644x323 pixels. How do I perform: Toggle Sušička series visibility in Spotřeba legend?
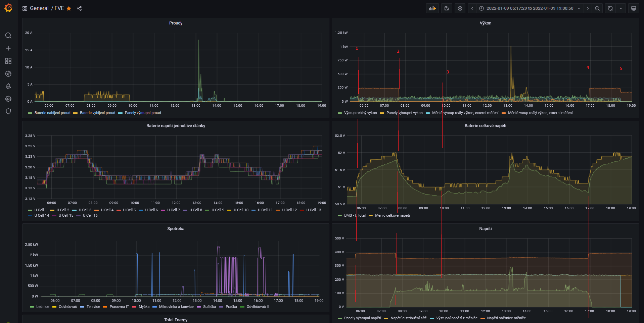[x=209, y=307]
